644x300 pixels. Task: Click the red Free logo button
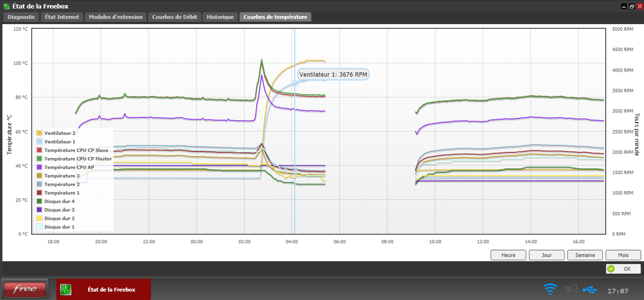(x=25, y=289)
